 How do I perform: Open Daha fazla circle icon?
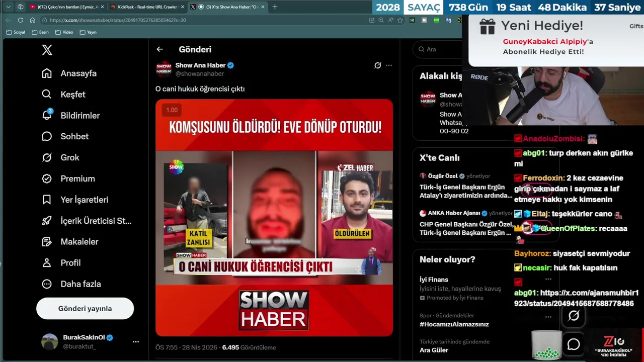point(47,284)
